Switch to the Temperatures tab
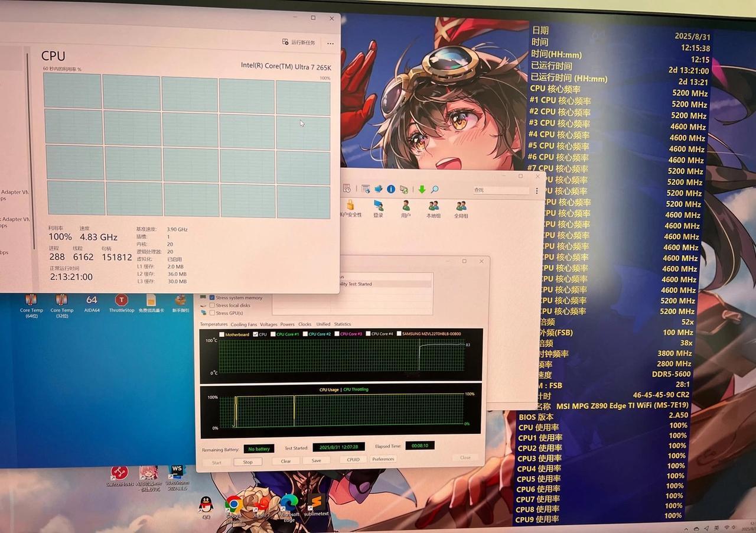Viewport: 756px width, 533px height. (x=213, y=324)
